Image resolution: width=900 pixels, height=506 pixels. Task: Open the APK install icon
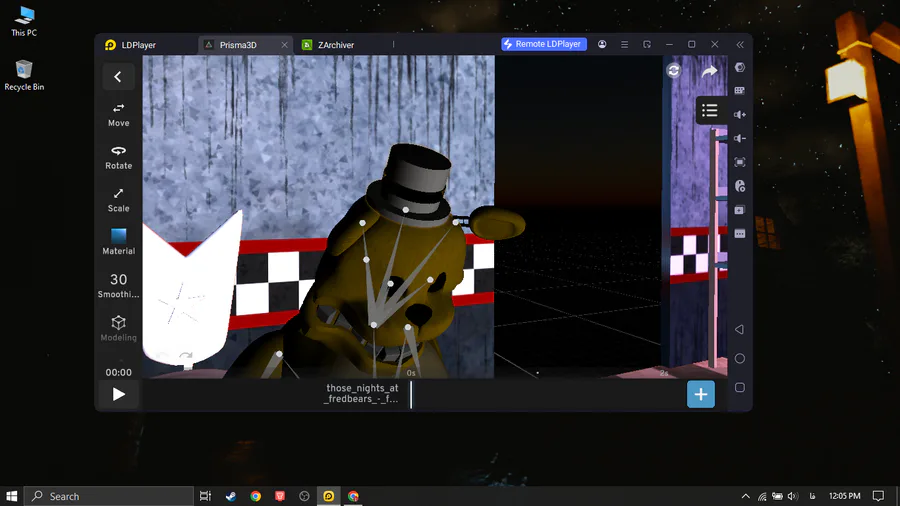coord(740,186)
